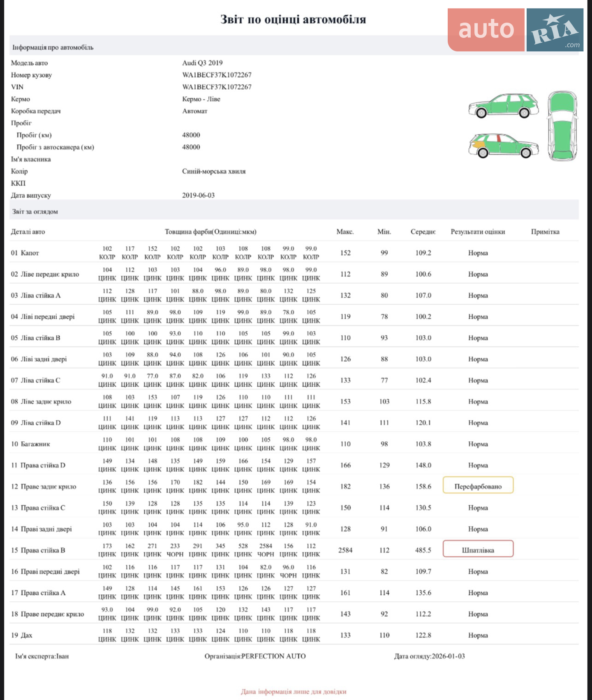Select the "12 Праве заднє крило" row label
The image size is (592, 700).
[44, 487]
